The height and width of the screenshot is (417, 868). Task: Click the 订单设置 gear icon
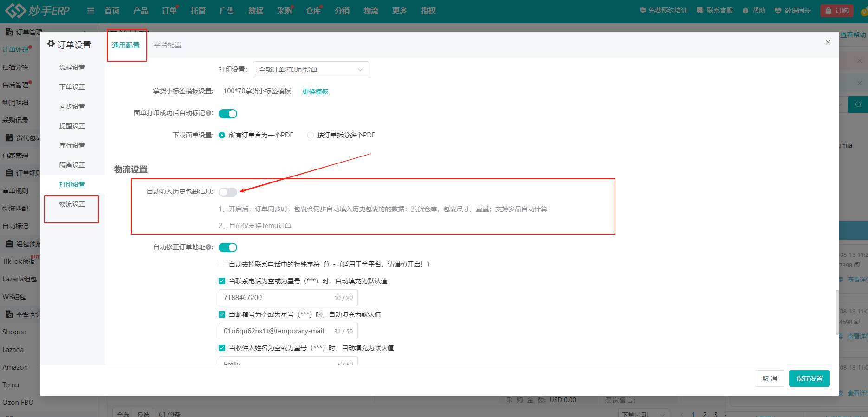click(x=51, y=44)
